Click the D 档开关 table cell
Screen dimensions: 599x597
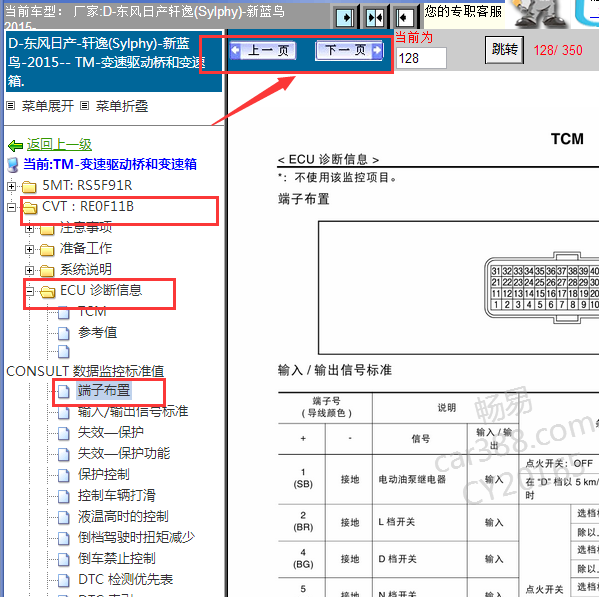pos(419,559)
